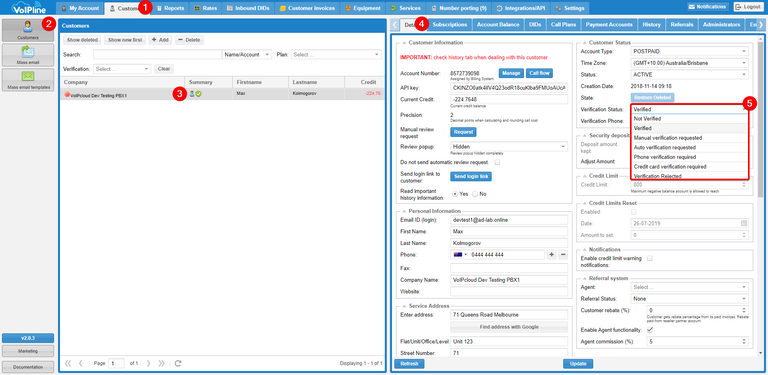Click the Call flow button
The height and width of the screenshot is (375, 768).
pyautogui.click(x=539, y=73)
